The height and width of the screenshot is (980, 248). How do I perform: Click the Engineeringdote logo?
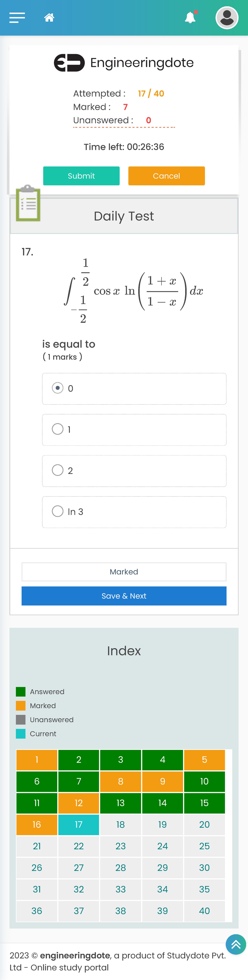(124, 63)
